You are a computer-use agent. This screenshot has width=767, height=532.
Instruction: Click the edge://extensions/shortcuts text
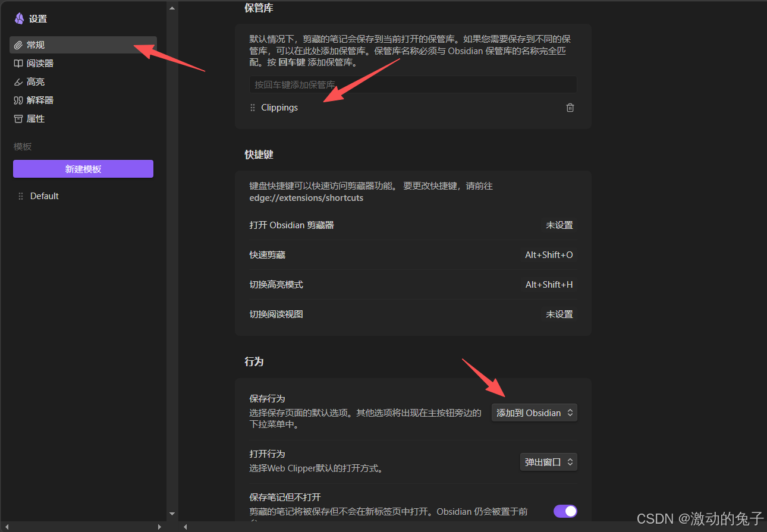pos(306,198)
